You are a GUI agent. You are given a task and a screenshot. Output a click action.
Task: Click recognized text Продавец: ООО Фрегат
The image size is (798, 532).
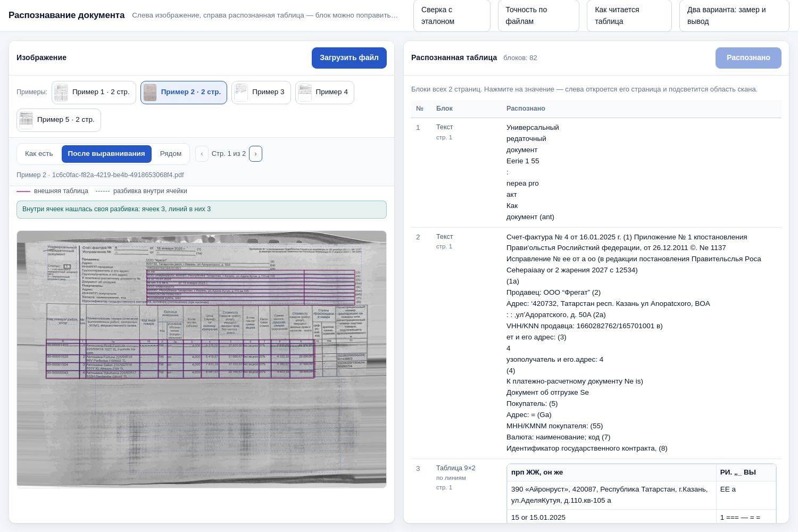click(x=553, y=293)
